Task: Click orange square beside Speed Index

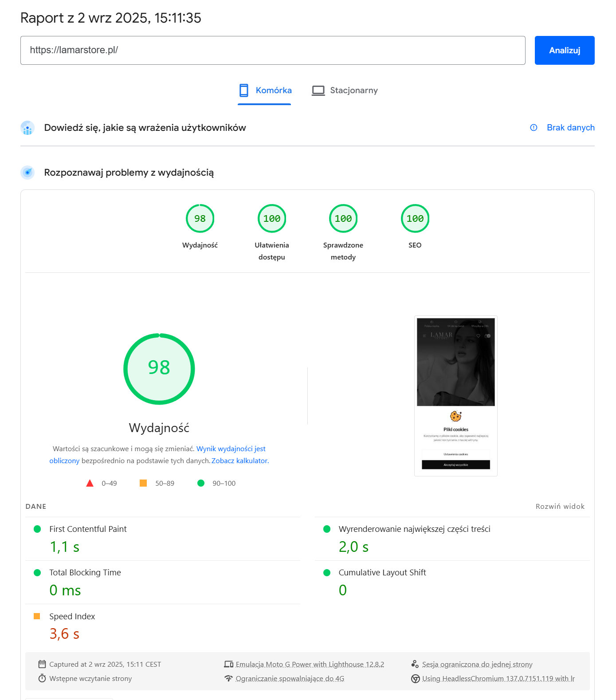Action: (x=37, y=616)
